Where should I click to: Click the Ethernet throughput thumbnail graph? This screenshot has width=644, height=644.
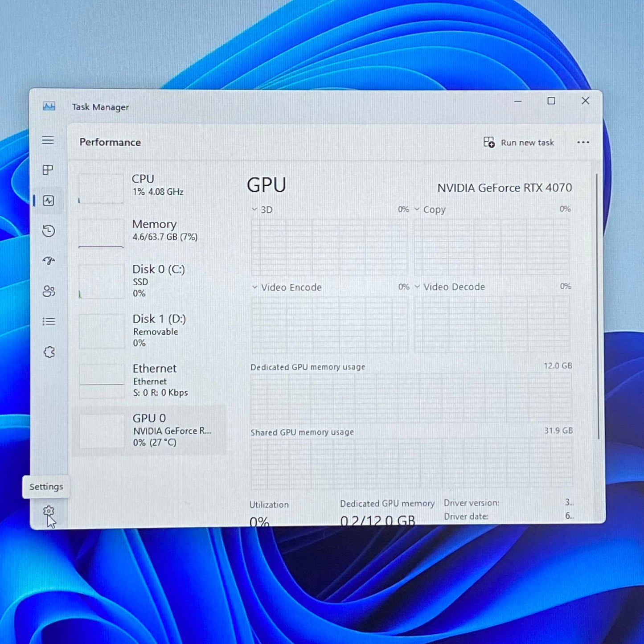pyautogui.click(x=102, y=381)
